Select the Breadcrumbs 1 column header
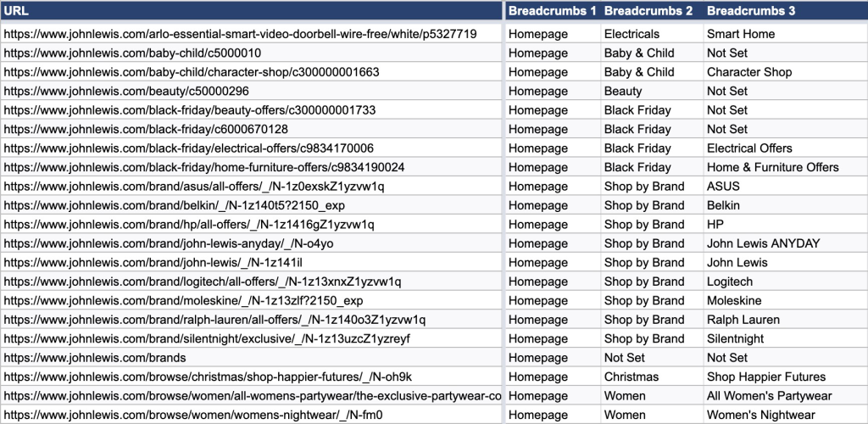868x424 pixels. 552,11
